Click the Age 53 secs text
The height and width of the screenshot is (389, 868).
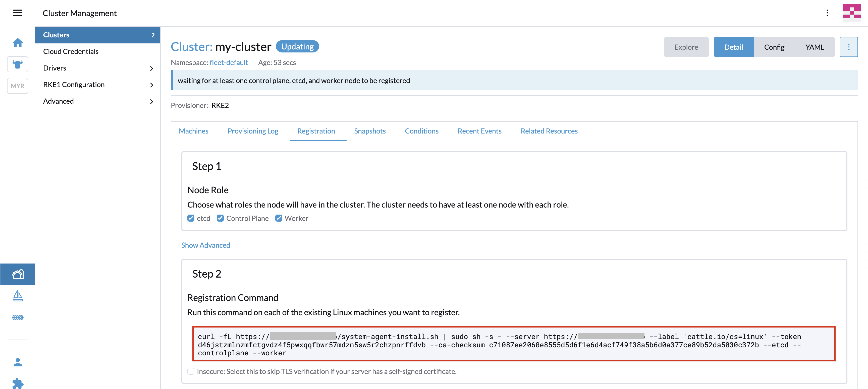pyautogui.click(x=277, y=62)
